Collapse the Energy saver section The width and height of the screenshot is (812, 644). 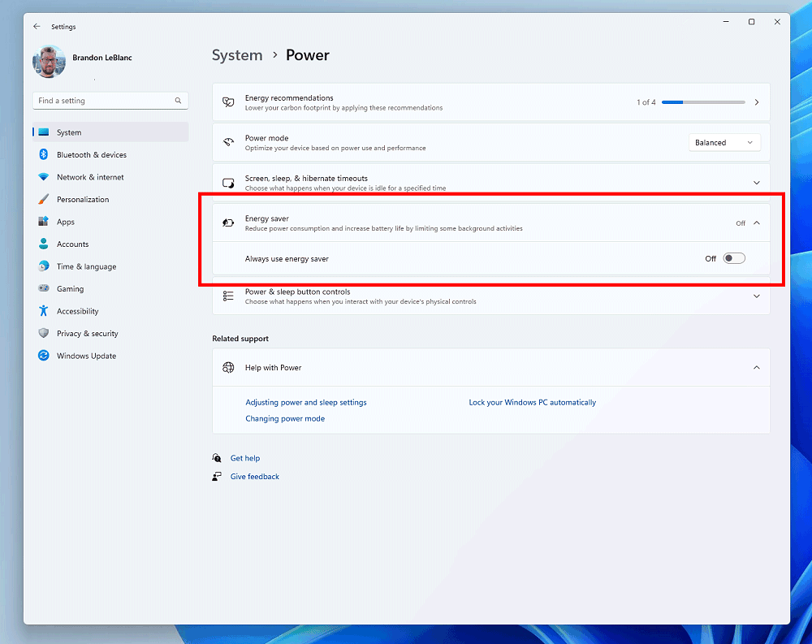pos(756,223)
